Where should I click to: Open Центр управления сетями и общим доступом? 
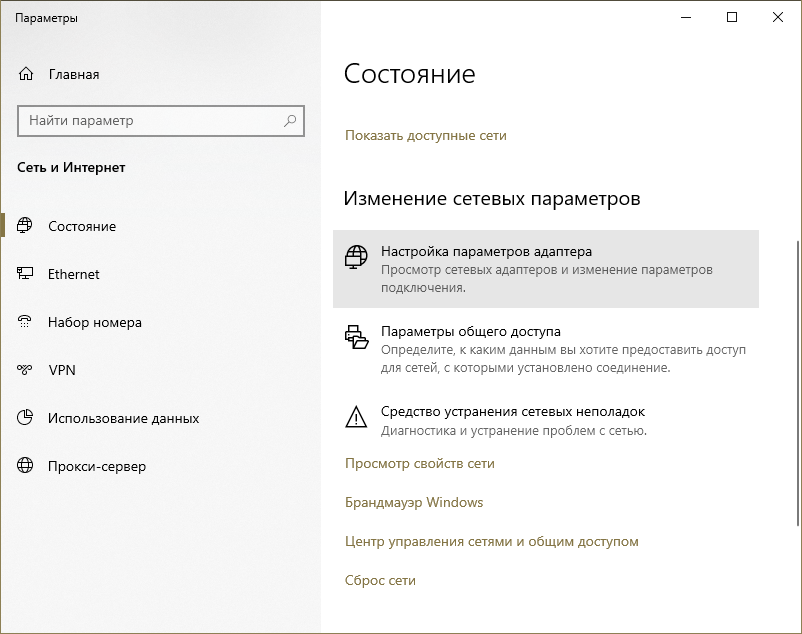coord(492,541)
